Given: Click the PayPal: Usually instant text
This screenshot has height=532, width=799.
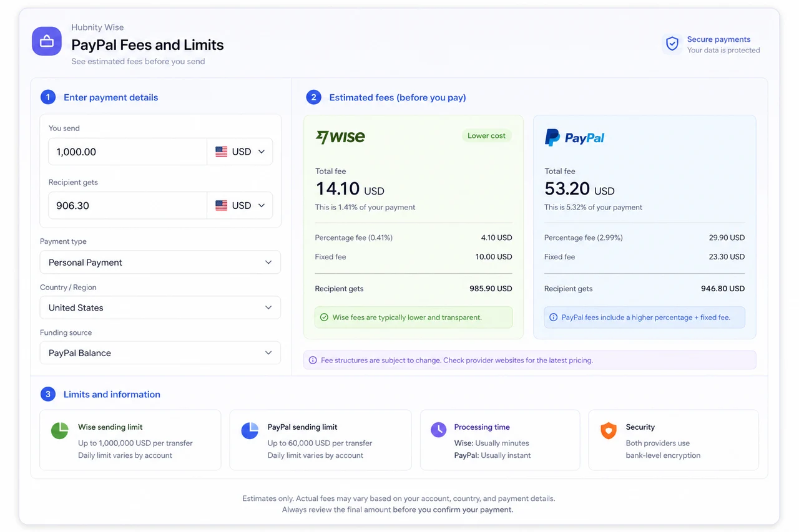Looking at the screenshot, I should [493, 455].
